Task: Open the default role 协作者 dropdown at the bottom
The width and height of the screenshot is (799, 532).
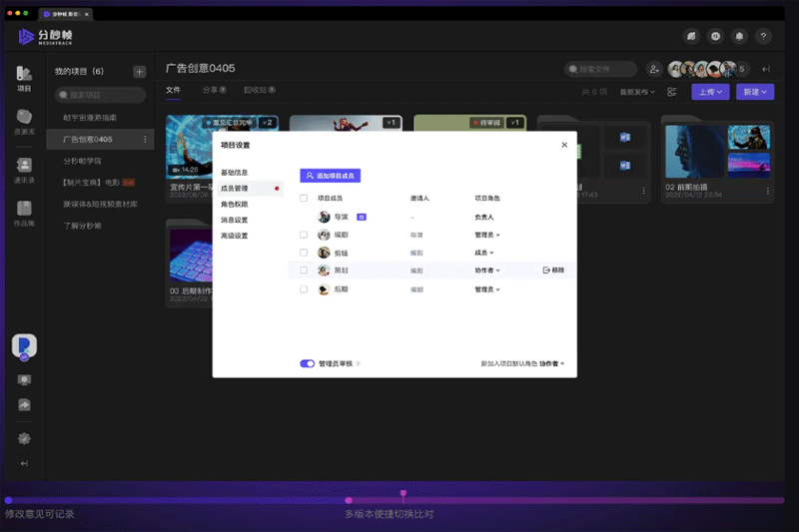Action: [x=552, y=363]
